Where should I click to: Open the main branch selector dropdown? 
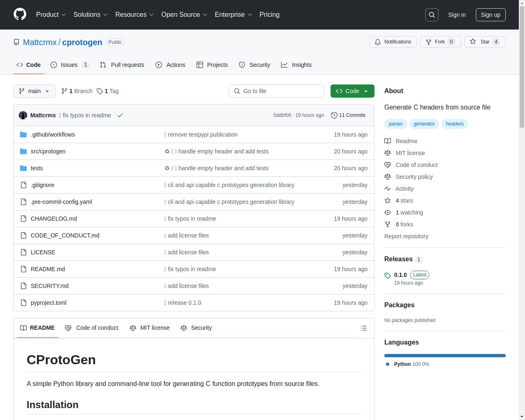(34, 91)
